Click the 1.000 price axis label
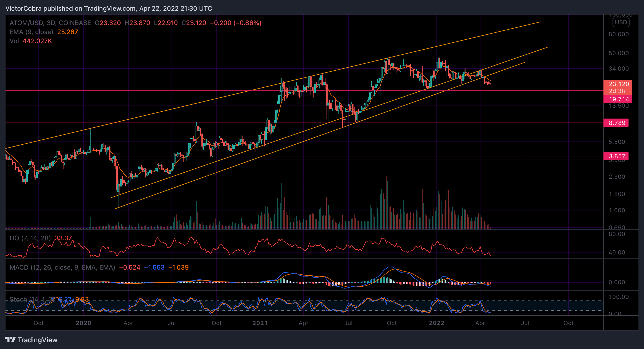This screenshot has height=349, width=644. (617, 210)
